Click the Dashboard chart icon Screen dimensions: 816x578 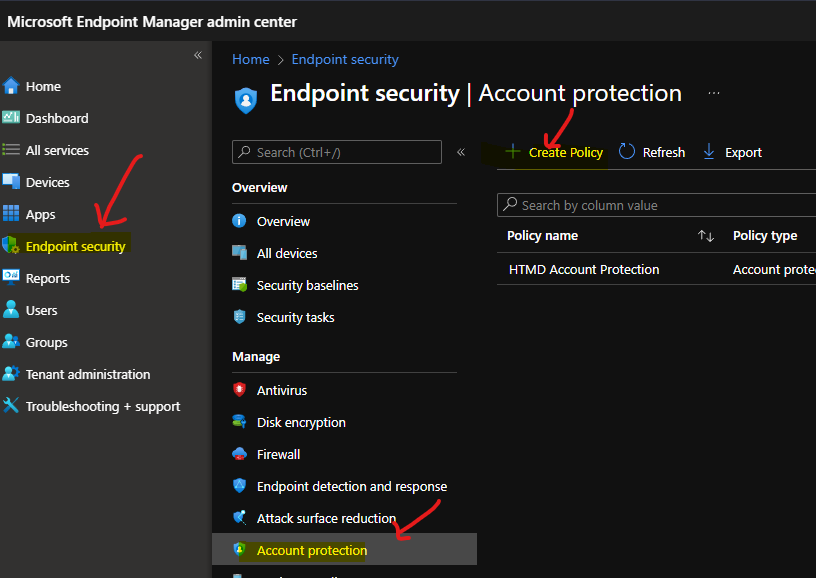coord(10,118)
